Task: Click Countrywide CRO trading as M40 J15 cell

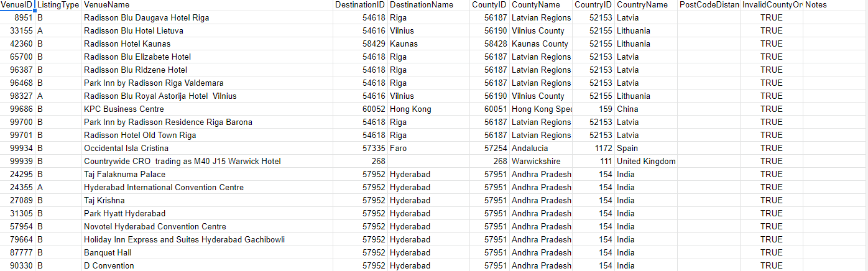Action: (x=208, y=161)
